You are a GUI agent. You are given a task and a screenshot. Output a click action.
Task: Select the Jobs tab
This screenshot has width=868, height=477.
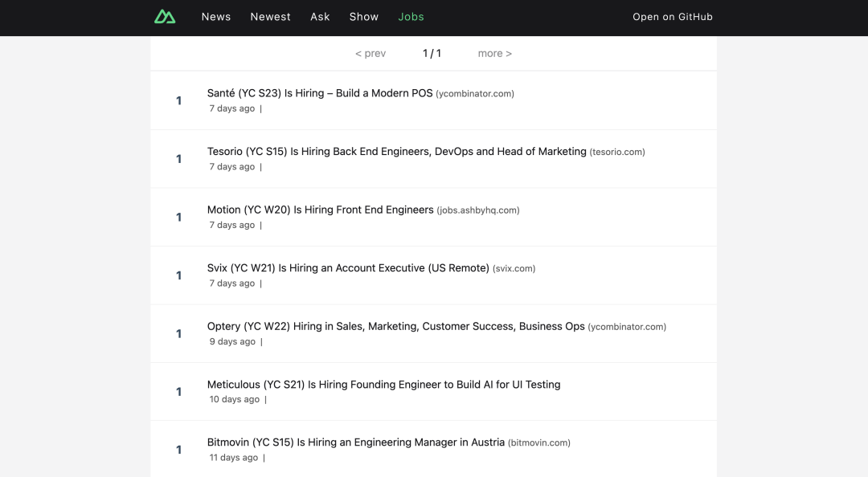point(411,17)
